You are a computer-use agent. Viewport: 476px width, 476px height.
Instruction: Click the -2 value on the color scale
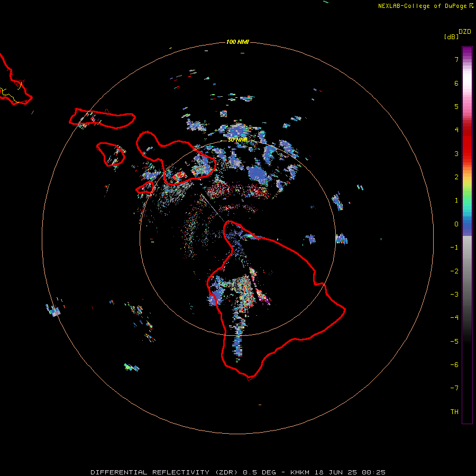pos(454,271)
